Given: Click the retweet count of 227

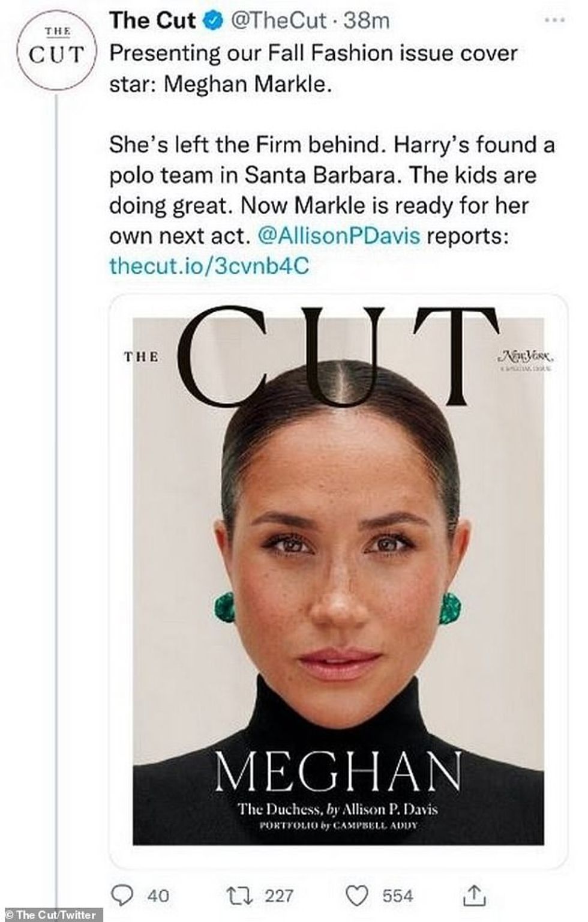Looking at the screenshot, I should (x=279, y=896).
